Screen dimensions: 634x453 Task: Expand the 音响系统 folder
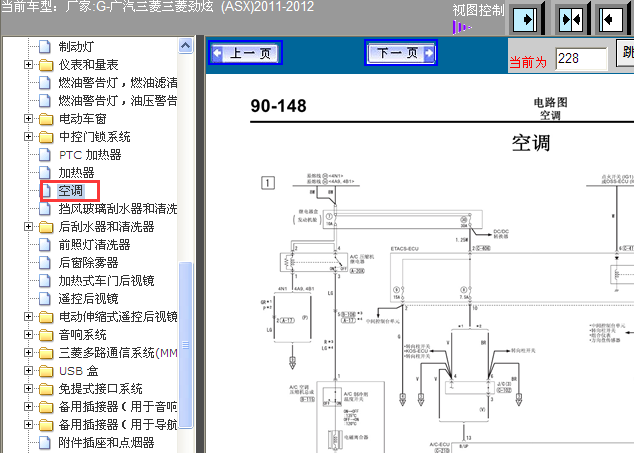pyautogui.click(x=28, y=334)
